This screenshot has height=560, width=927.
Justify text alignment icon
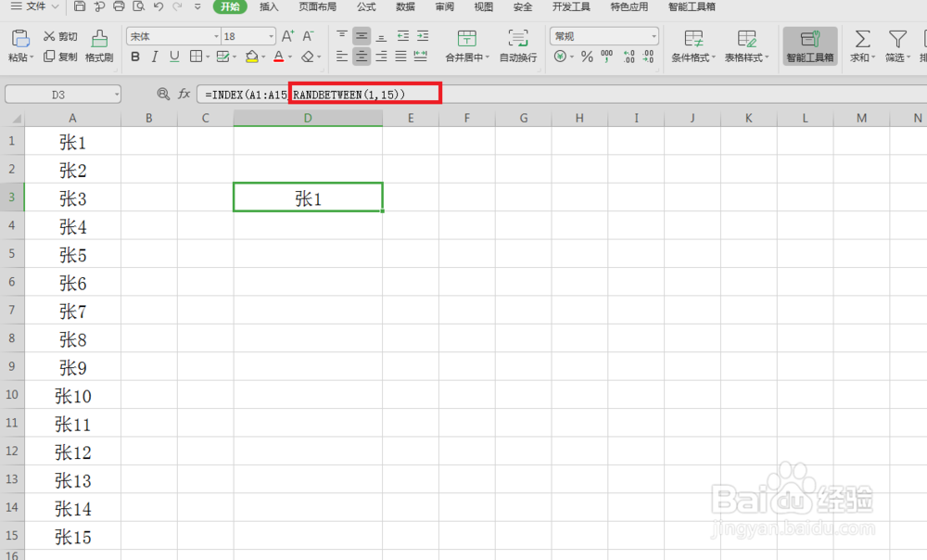pos(400,57)
